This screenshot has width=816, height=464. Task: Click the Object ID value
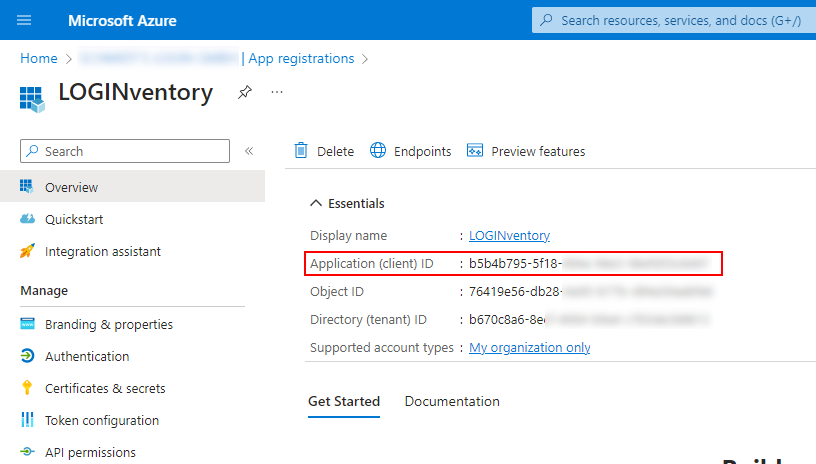pos(590,292)
